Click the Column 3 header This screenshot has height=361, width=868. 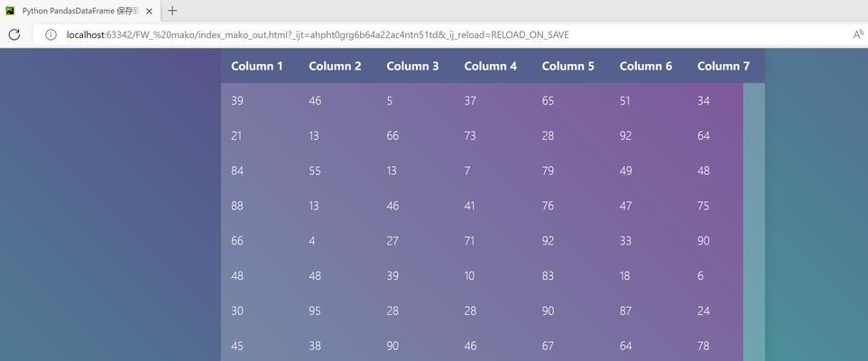[x=412, y=66]
